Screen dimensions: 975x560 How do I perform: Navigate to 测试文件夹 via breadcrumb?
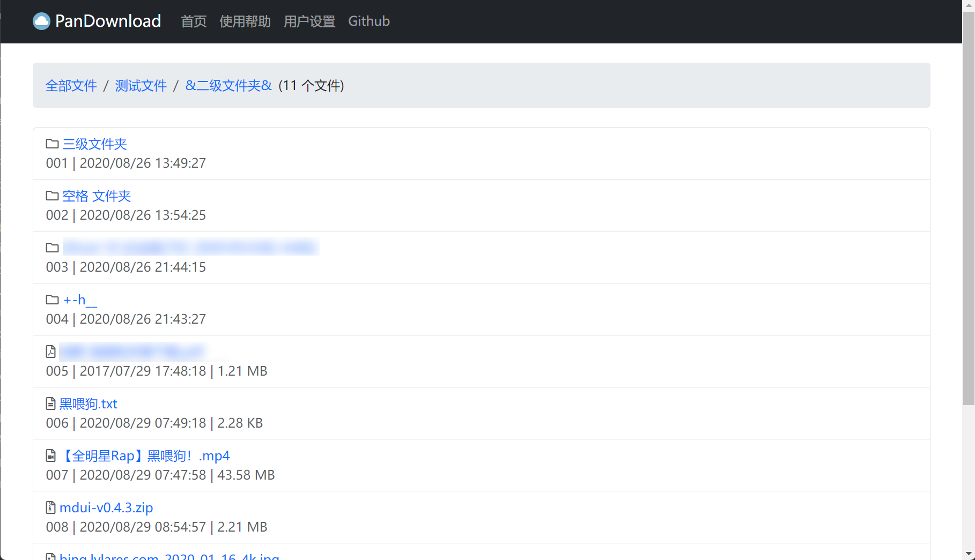coord(141,86)
